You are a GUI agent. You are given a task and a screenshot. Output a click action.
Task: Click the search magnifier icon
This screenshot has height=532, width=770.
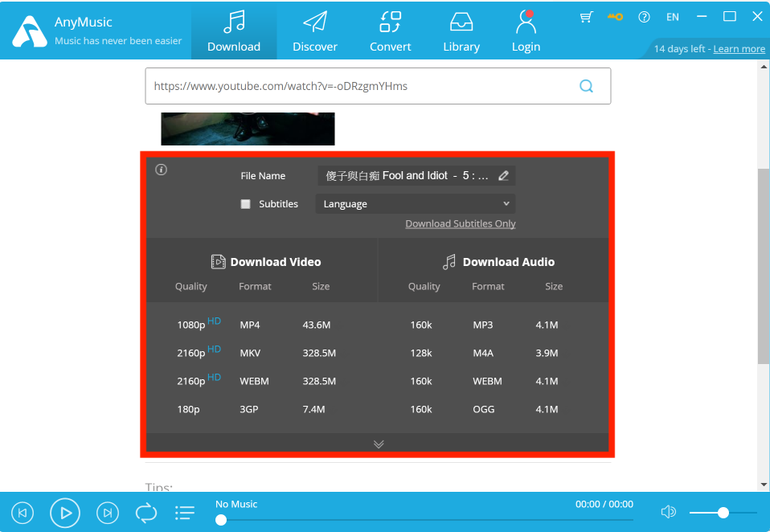point(586,86)
